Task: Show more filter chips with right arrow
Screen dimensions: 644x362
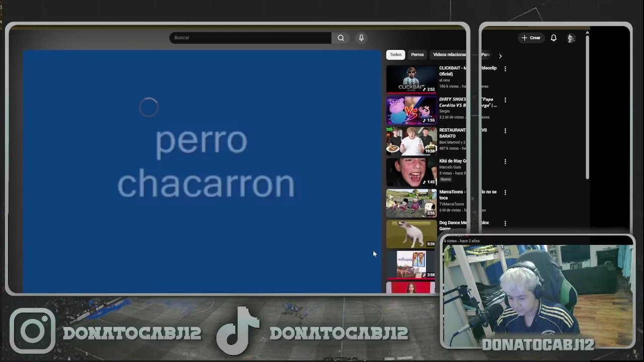Action: tap(500, 56)
